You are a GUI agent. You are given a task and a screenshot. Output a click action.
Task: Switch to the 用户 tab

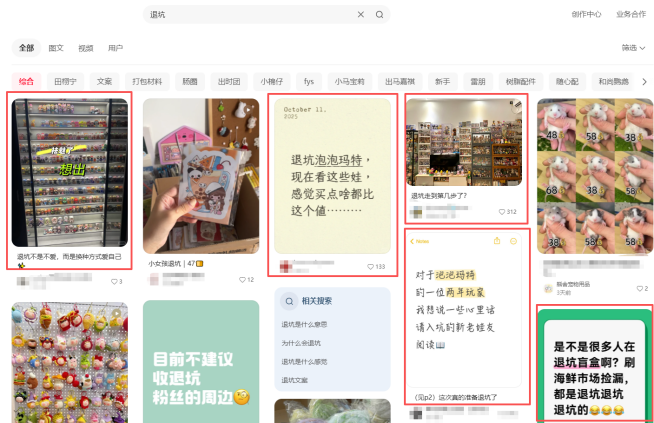point(115,48)
